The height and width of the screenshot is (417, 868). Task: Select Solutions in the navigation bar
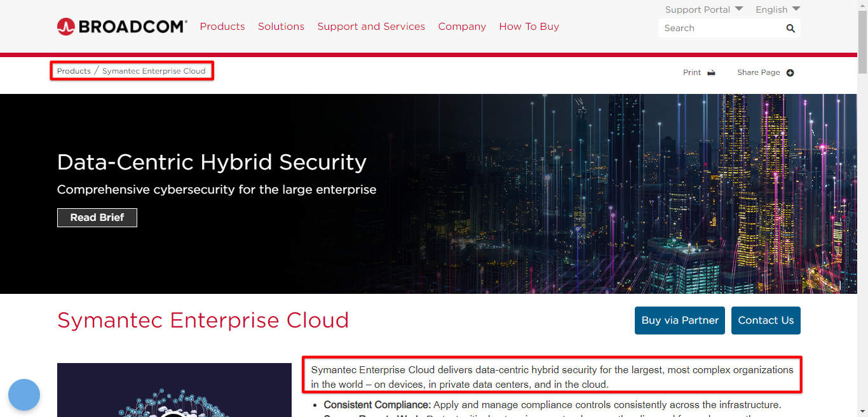(x=281, y=26)
